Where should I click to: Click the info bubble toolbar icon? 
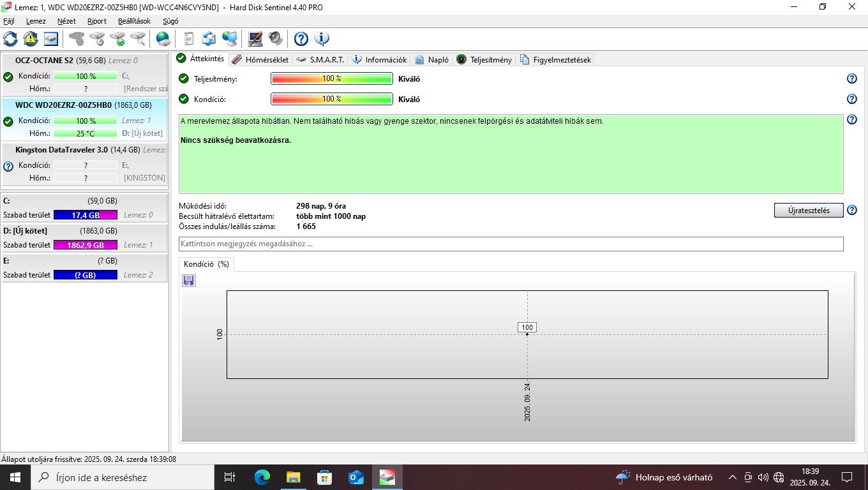(322, 39)
